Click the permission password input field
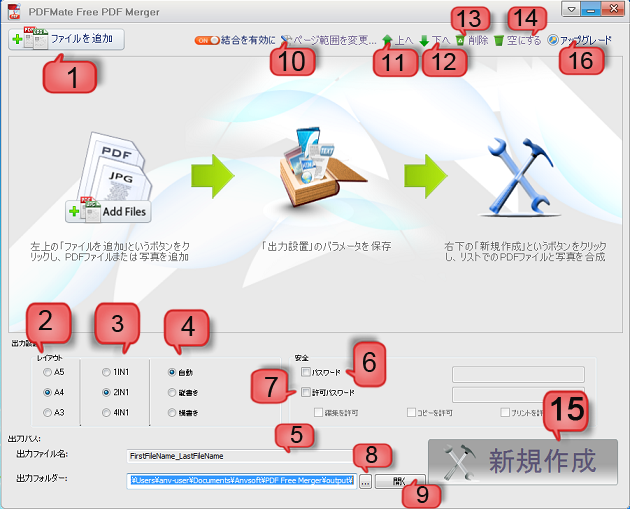630x509 pixels. pyautogui.click(x=518, y=395)
